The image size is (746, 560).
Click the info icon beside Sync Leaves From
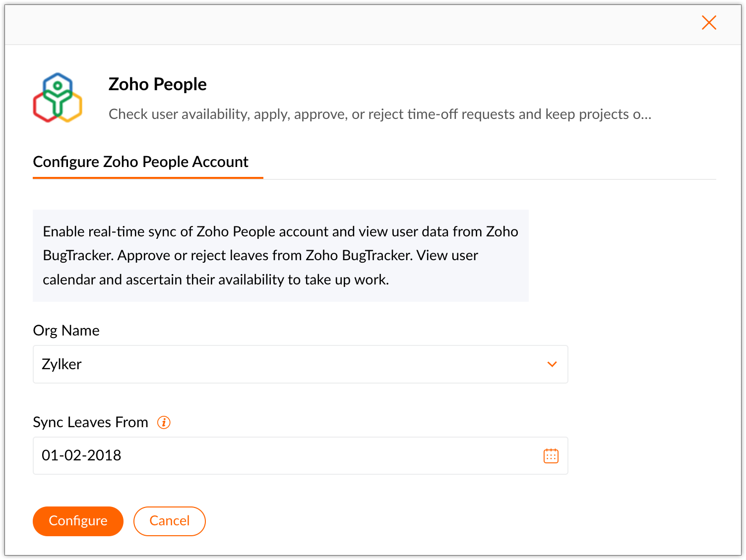[x=164, y=422]
